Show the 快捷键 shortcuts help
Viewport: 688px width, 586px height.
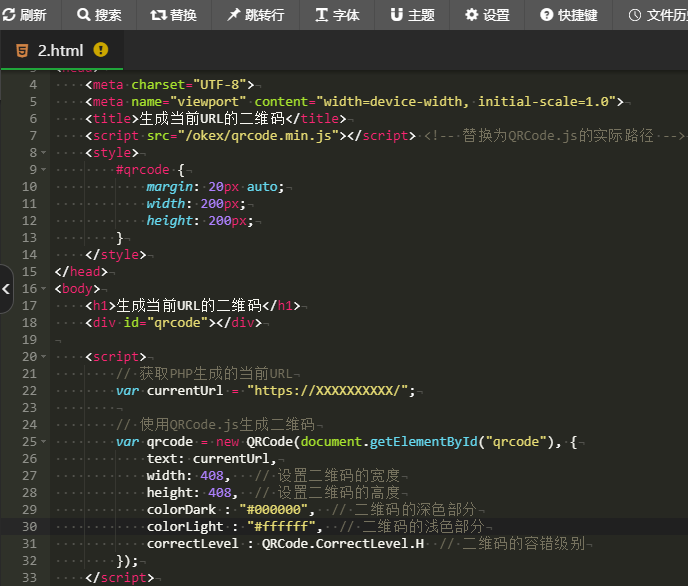coord(569,15)
